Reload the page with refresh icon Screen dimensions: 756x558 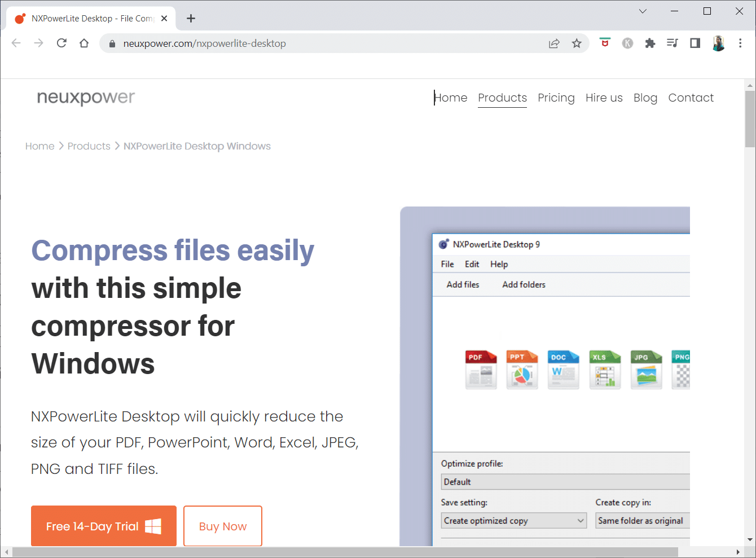pyautogui.click(x=61, y=43)
